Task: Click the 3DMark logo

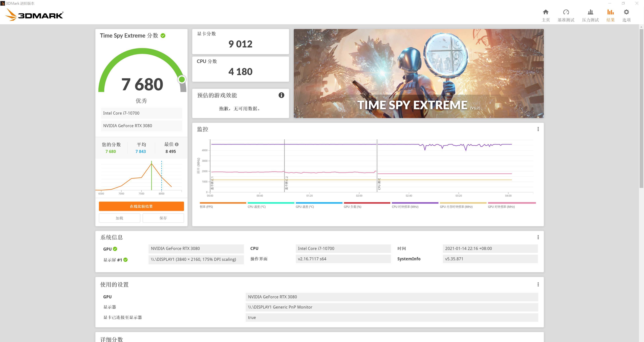Action: pos(34,15)
